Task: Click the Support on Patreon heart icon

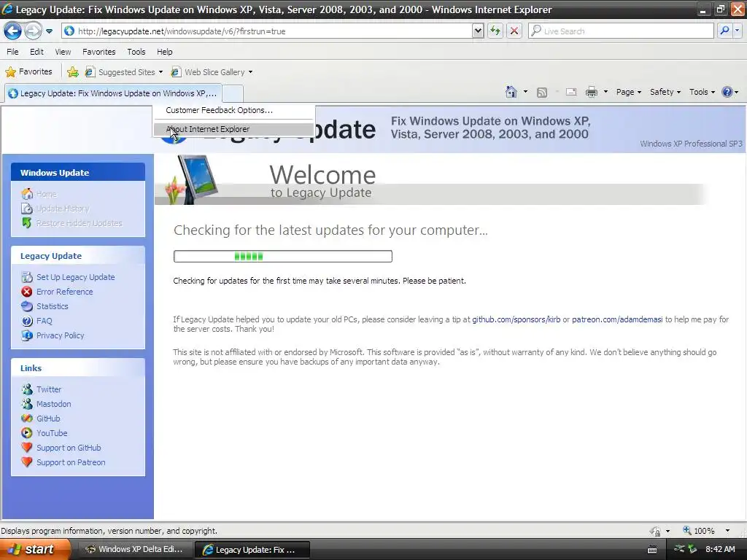Action: [27, 462]
